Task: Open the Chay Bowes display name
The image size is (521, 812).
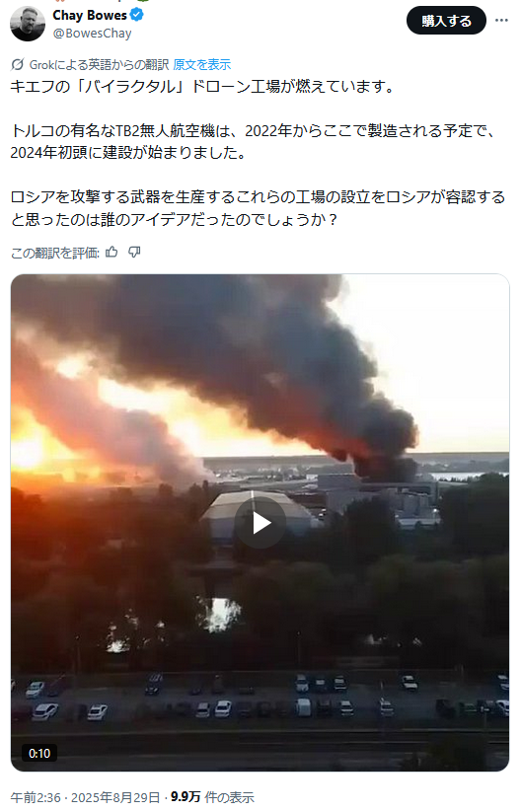Action: click(x=90, y=16)
